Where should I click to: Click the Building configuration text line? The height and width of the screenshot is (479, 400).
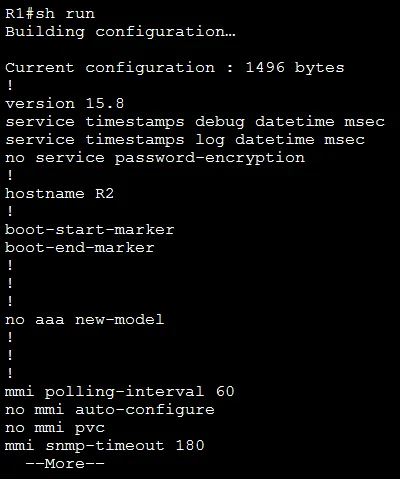(x=120, y=32)
